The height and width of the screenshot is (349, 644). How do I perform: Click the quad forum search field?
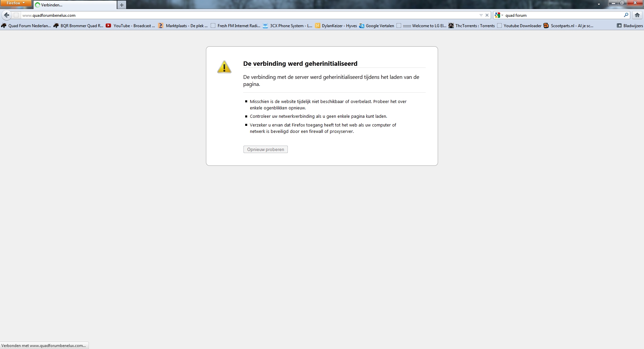point(563,15)
